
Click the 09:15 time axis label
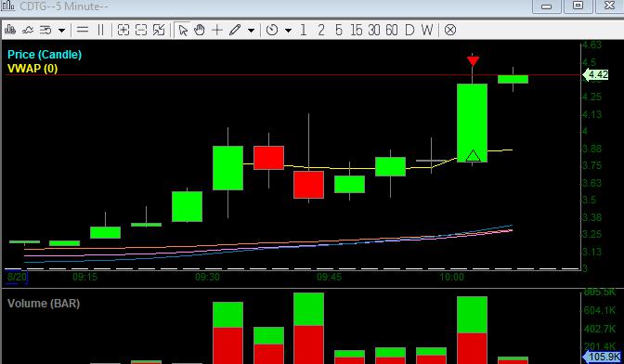pyautogui.click(x=84, y=277)
